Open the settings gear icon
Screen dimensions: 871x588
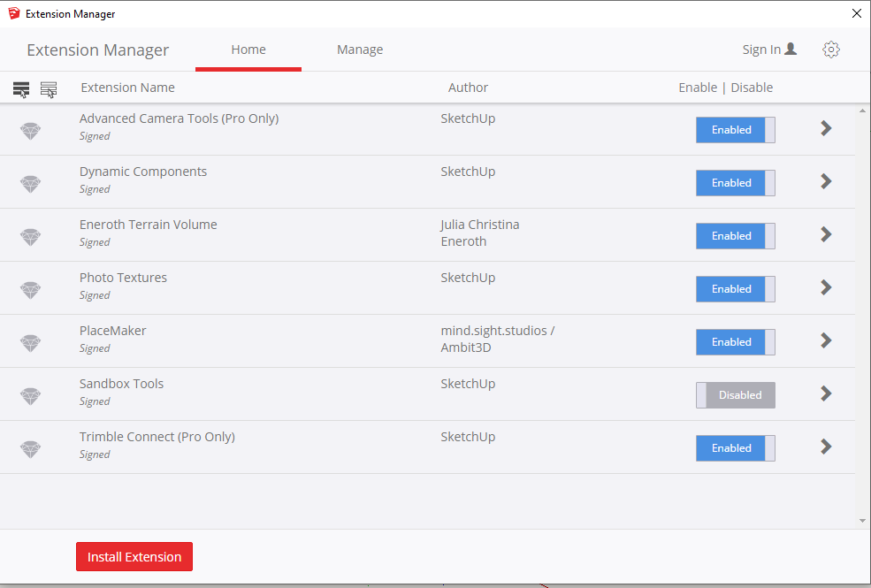coord(831,50)
